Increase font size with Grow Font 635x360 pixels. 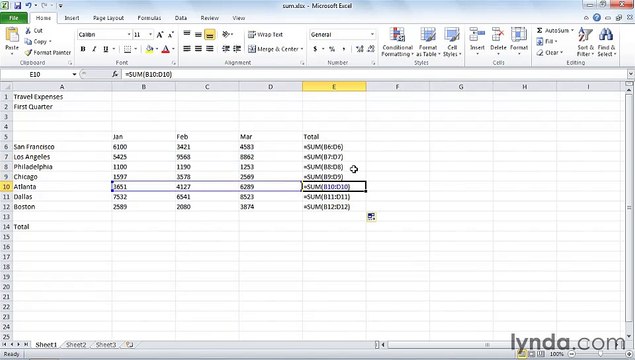160,34
